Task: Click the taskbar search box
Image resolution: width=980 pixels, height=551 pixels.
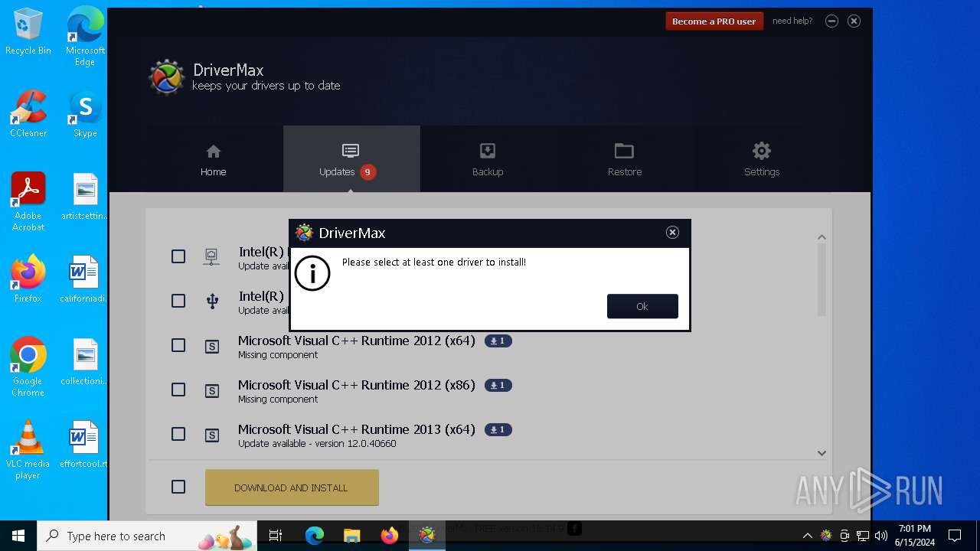Action: tap(147, 536)
